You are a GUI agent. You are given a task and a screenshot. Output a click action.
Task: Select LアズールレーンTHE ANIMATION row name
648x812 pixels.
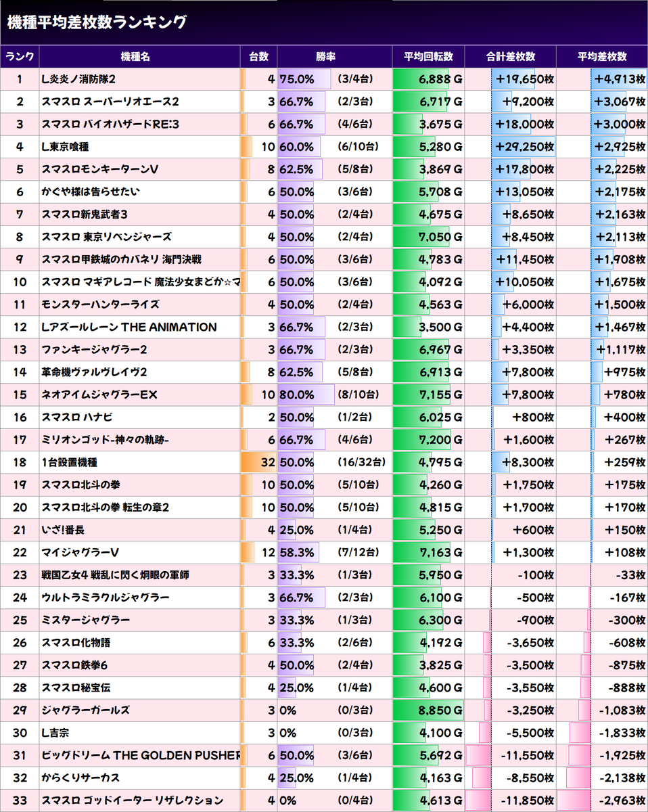click(129, 328)
